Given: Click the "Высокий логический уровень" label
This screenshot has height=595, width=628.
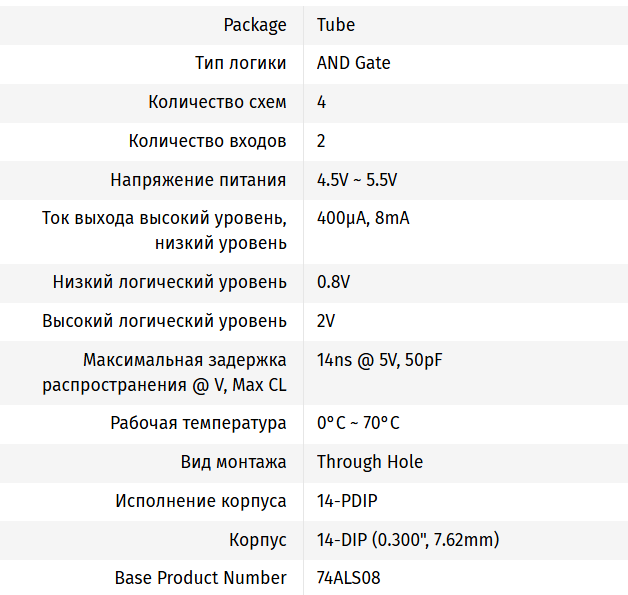Looking at the screenshot, I should pos(164,321).
